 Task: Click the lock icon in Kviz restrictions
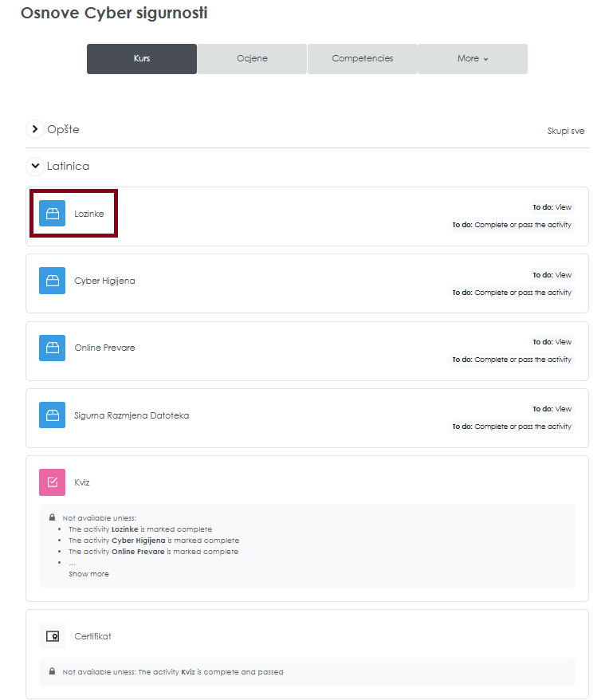[52, 517]
